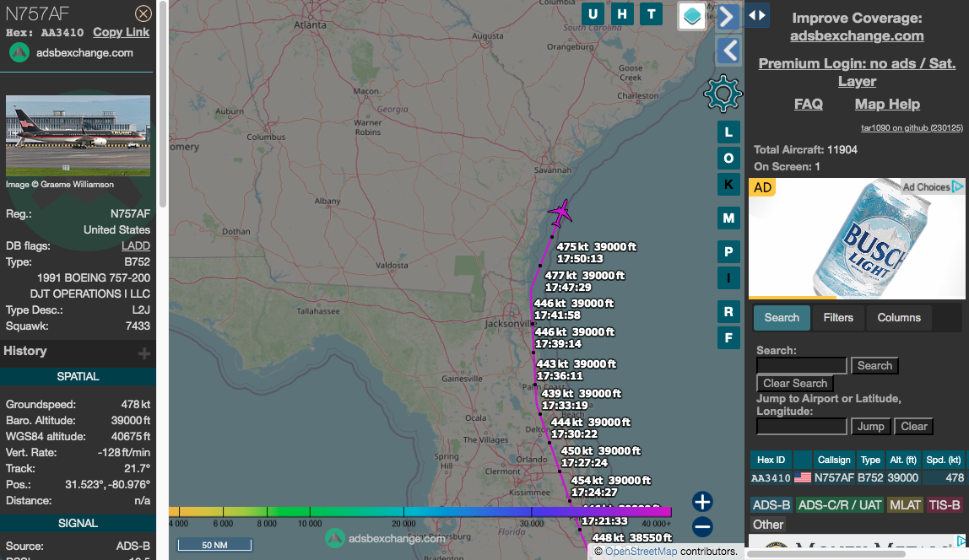Click the U map toggle button
Screen dimensions: 969x560
point(593,13)
